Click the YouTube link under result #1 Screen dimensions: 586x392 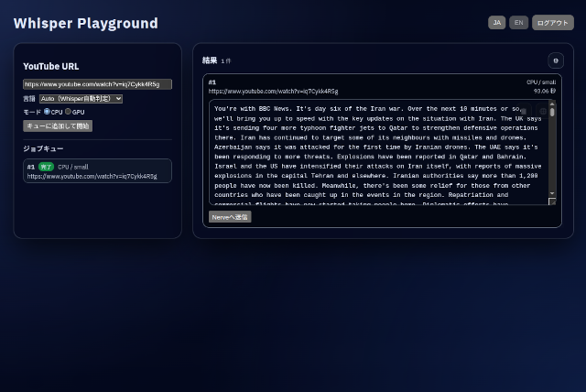point(273,92)
